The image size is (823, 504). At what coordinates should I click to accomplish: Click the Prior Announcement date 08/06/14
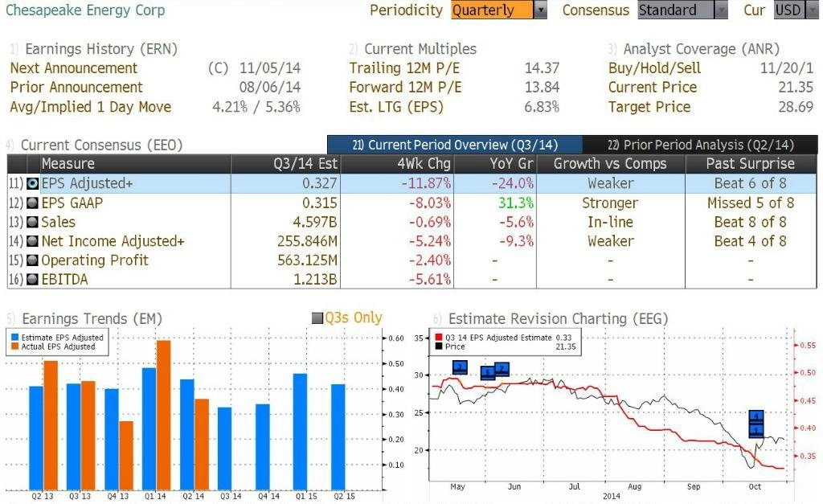pyautogui.click(x=270, y=87)
